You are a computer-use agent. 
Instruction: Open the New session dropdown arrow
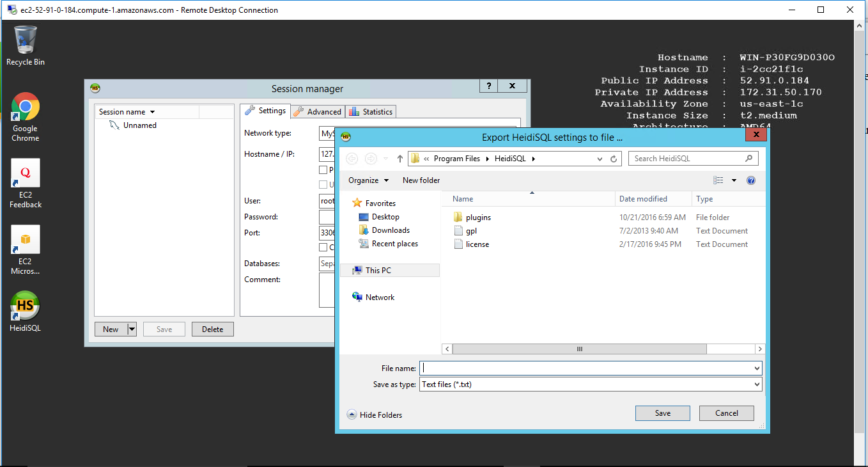pyautogui.click(x=132, y=329)
